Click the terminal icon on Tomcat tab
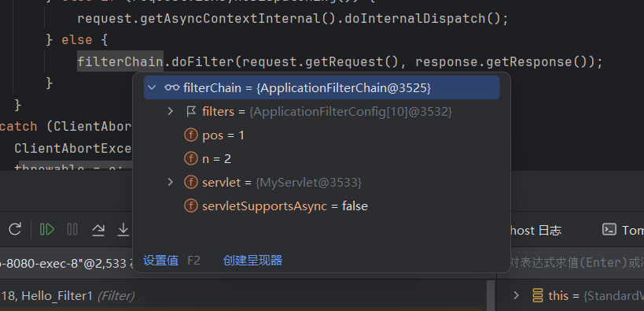 (x=609, y=230)
